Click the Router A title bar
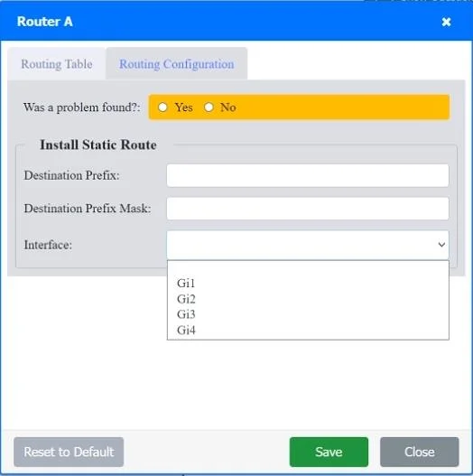This screenshot has height=476, width=473. point(236,22)
